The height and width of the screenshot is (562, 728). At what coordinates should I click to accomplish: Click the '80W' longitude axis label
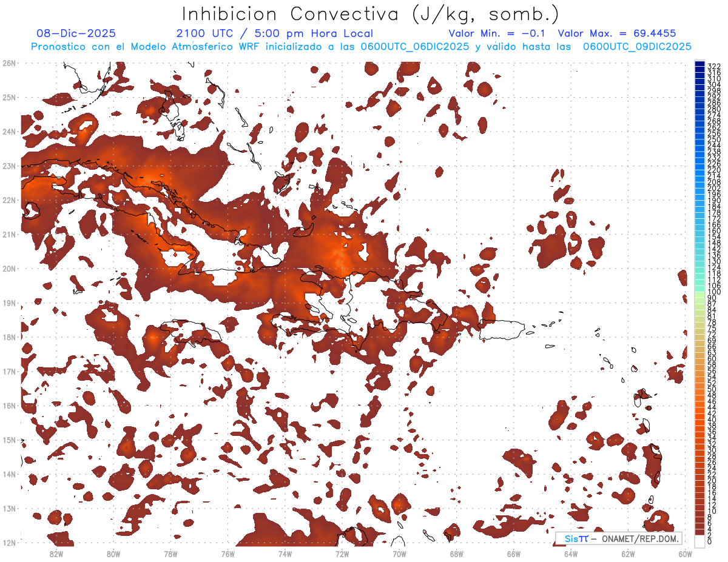click(113, 554)
